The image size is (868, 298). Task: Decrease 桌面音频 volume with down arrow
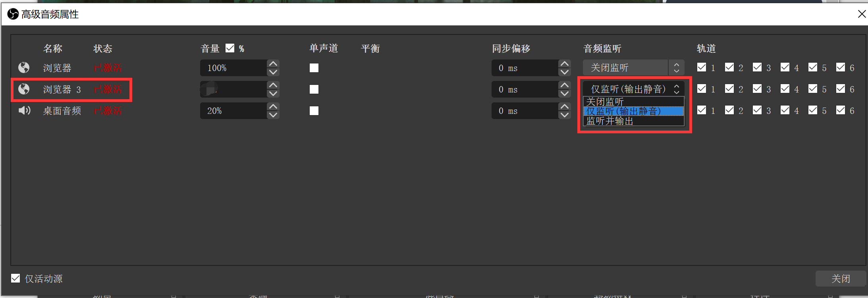[273, 115]
